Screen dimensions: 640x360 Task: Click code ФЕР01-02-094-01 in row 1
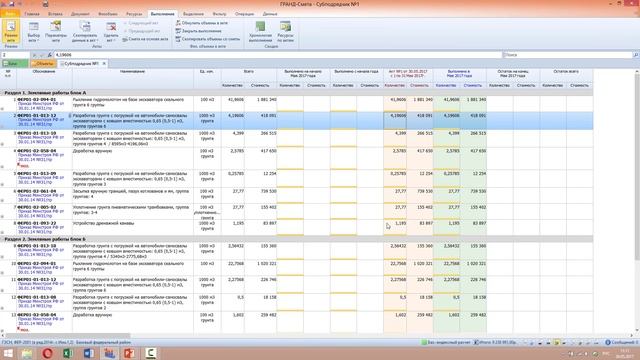(x=37, y=100)
